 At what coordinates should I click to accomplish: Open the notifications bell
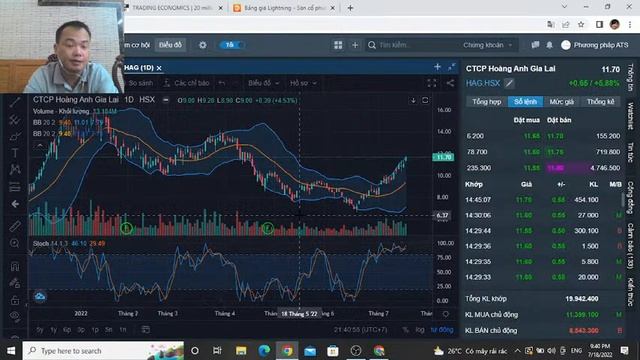[x=549, y=45]
